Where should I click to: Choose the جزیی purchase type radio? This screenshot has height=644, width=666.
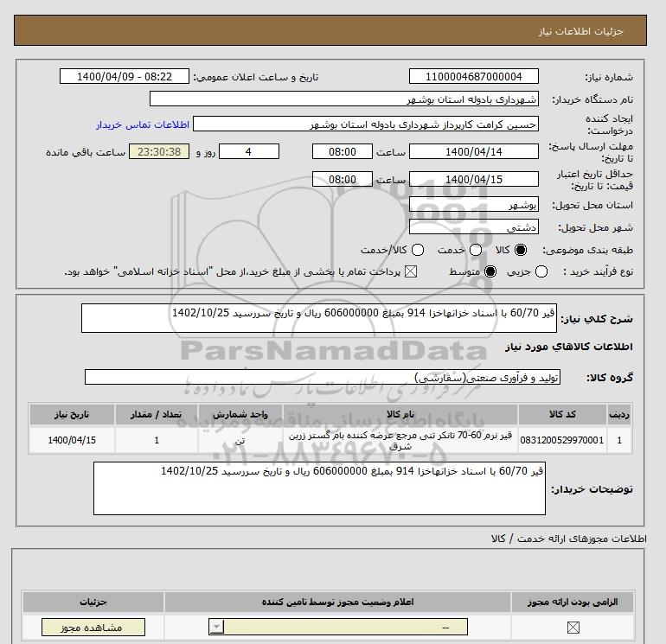click(x=541, y=271)
